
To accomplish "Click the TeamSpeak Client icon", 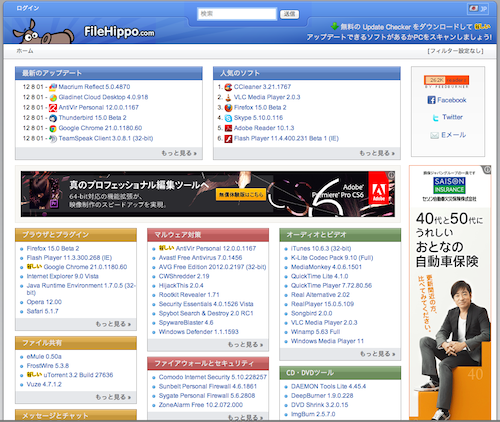I will coord(53,139).
